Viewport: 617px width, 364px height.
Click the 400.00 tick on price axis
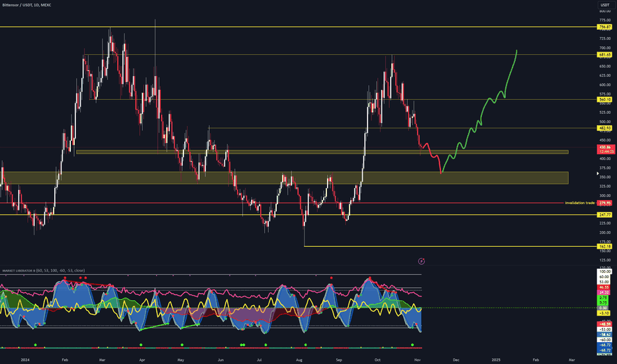(605, 159)
